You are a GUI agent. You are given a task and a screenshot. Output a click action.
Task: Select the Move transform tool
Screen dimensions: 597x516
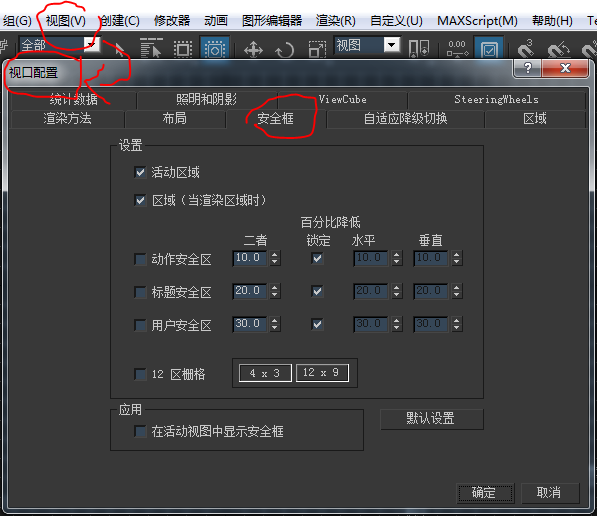253,50
